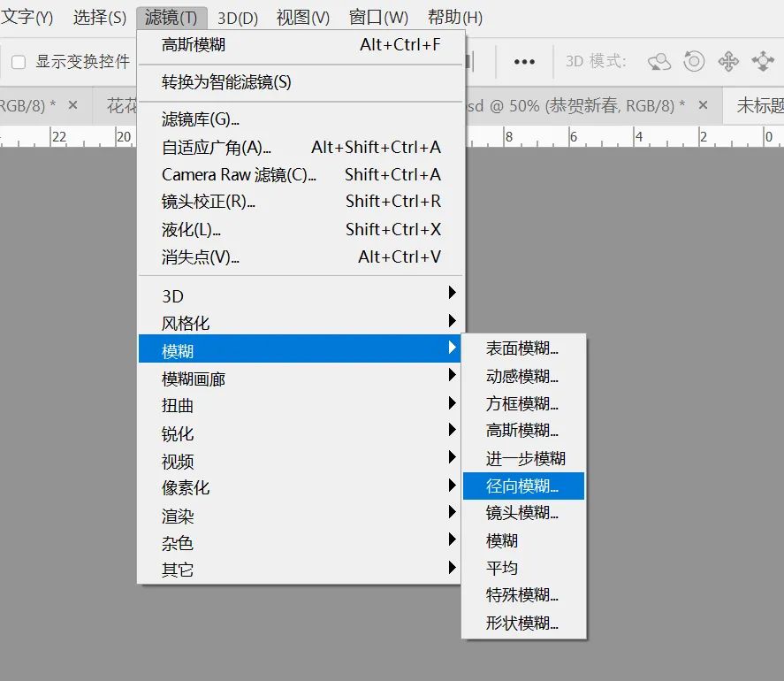The width and height of the screenshot is (784, 681).
Task: Expand the 3D filter submenu
Action: (x=301, y=295)
